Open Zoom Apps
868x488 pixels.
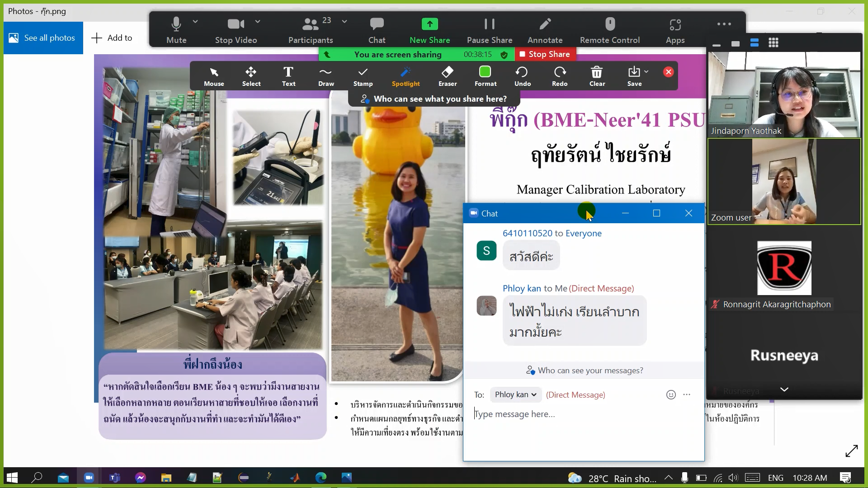click(675, 30)
